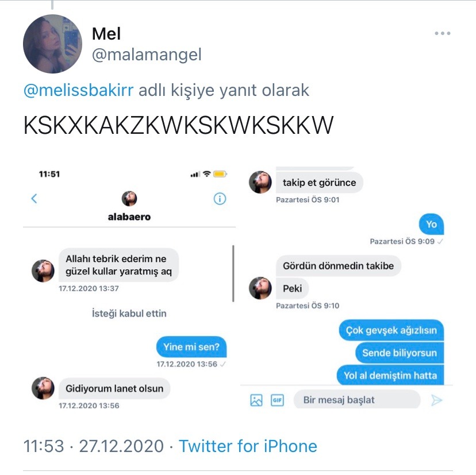Tap the 'Çok gevşek ağızlısın' message bubble
The width and height of the screenshot is (476, 475).
391,330
